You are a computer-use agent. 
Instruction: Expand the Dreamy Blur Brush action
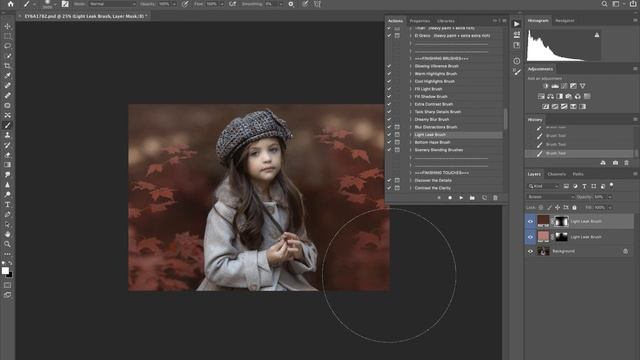point(411,119)
